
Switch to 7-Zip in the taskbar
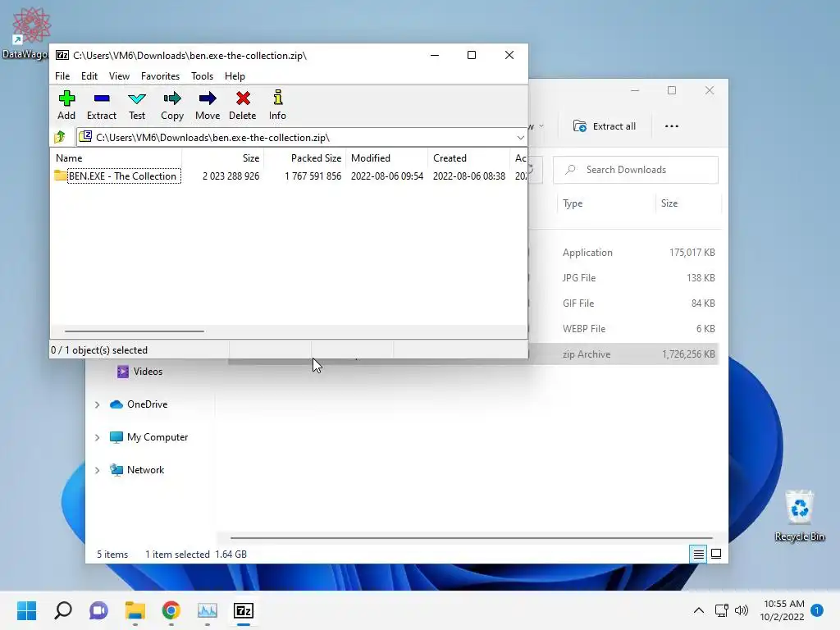pyautogui.click(x=243, y=610)
